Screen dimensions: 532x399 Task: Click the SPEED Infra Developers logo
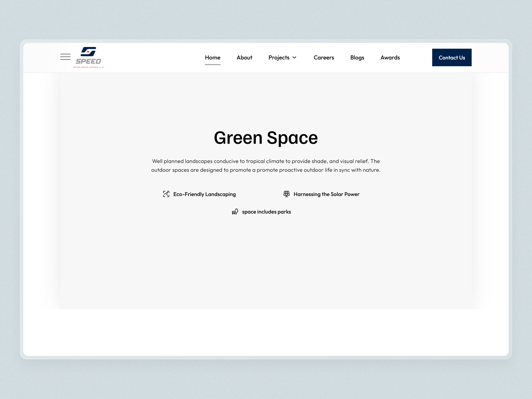coord(89,57)
